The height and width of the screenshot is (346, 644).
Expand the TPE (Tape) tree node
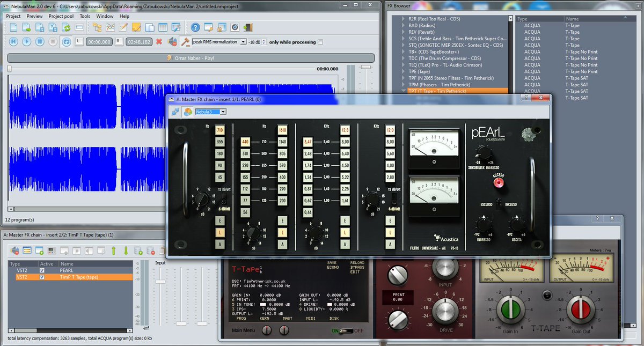403,71
